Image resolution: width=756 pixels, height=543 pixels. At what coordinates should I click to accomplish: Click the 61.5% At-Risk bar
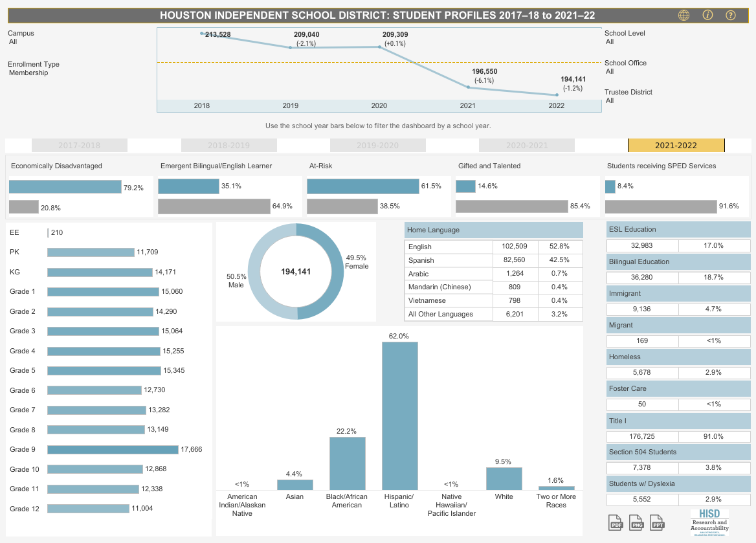coord(363,186)
